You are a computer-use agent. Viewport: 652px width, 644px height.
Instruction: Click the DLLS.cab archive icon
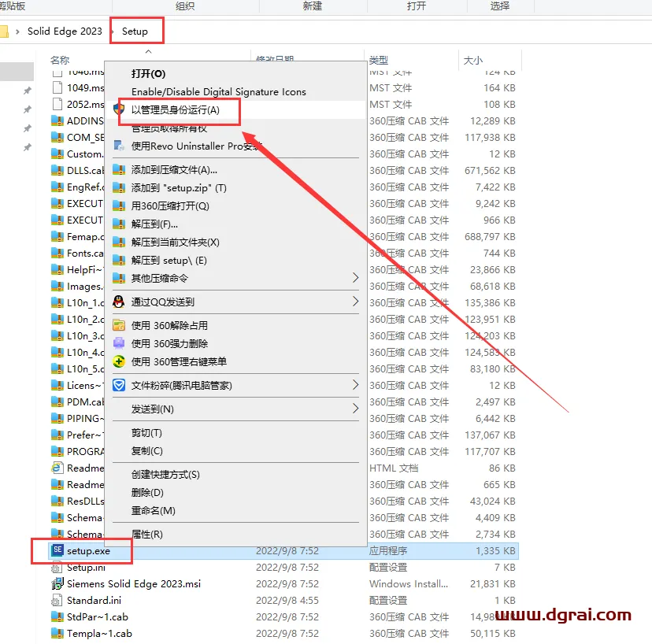pos(57,171)
